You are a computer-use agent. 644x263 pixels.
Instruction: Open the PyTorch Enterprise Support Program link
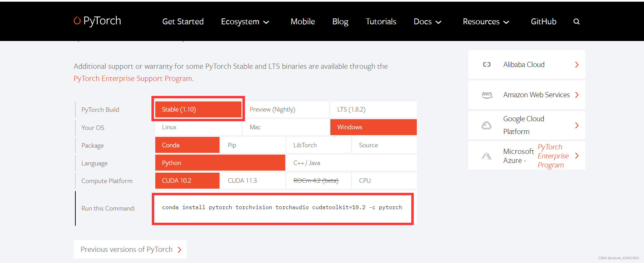click(133, 79)
